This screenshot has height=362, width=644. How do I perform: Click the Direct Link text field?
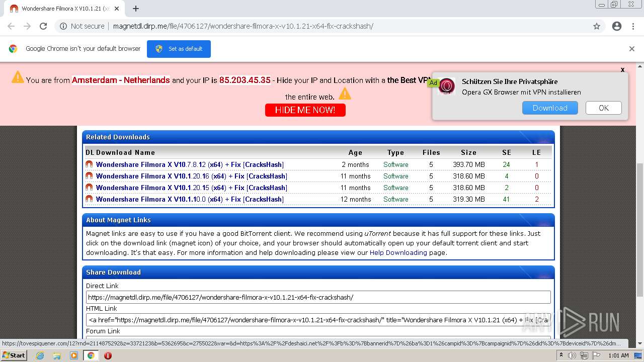click(x=318, y=297)
